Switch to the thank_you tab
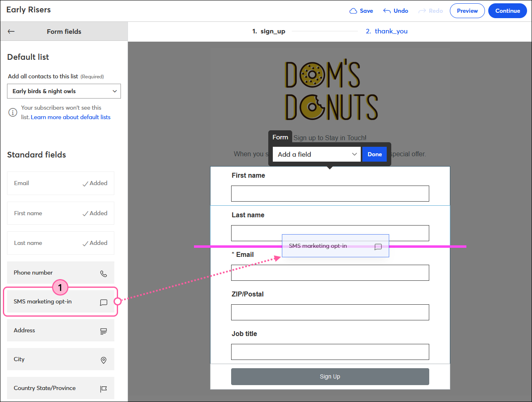This screenshot has width=532, height=402. tap(391, 31)
